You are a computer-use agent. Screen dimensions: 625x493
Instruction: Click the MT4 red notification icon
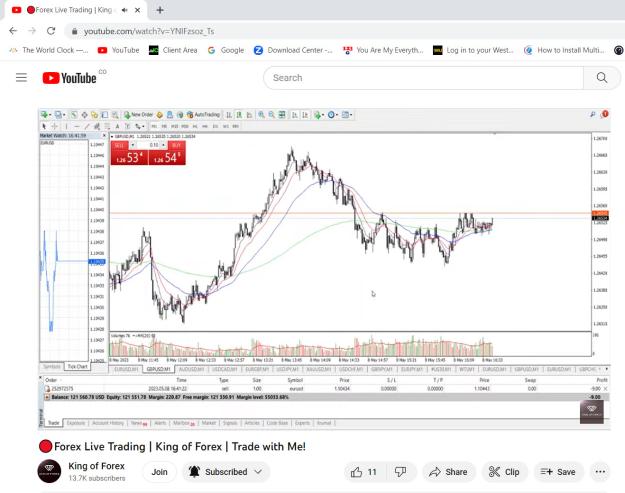605,114
